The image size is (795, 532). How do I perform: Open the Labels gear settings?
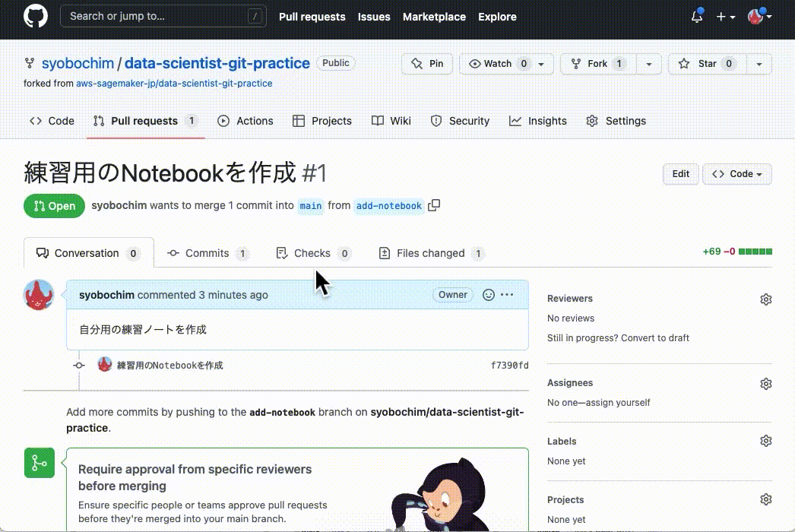[765, 442]
